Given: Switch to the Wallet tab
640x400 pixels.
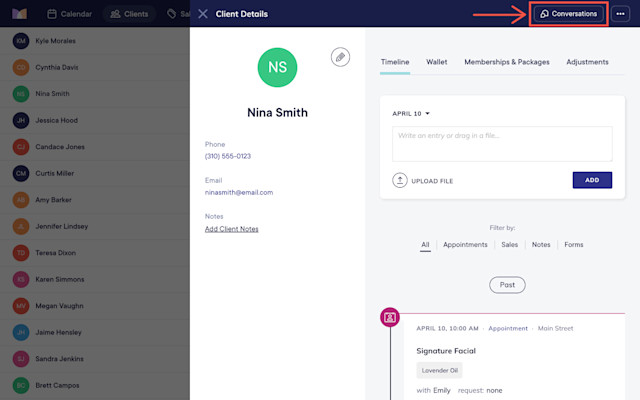Looking at the screenshot, I should pyautogui.click(x=437, y=62).
